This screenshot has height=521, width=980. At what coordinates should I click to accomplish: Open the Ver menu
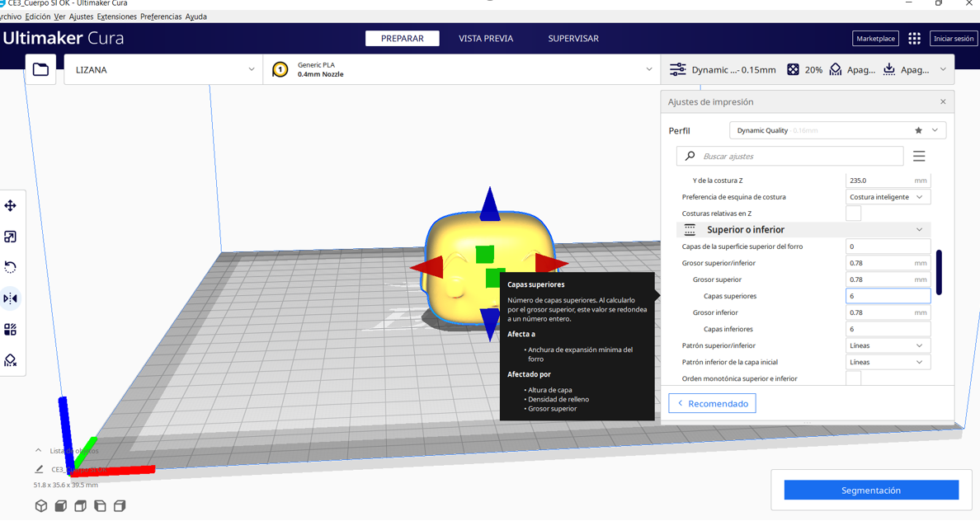[59, 16]
